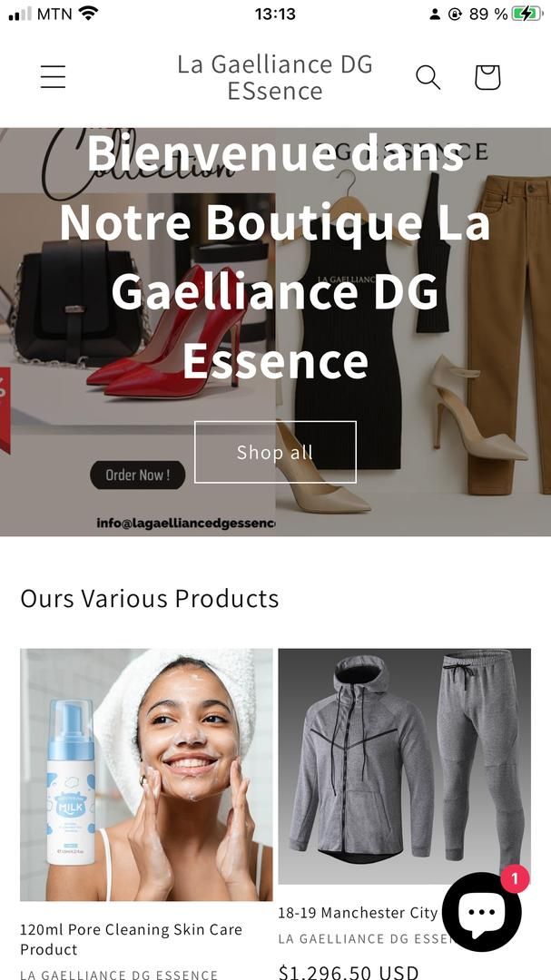Tap the $1,296.50 USD price

(349, 973)
